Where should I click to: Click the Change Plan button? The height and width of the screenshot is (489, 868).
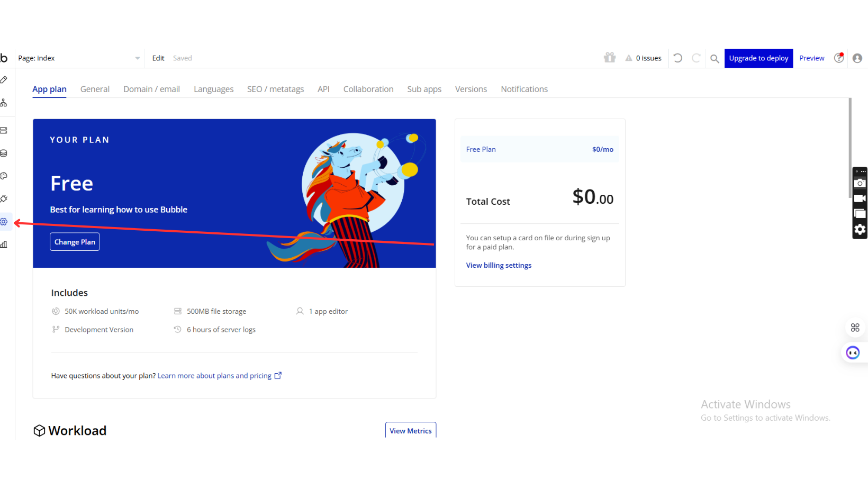click(75, 242)
